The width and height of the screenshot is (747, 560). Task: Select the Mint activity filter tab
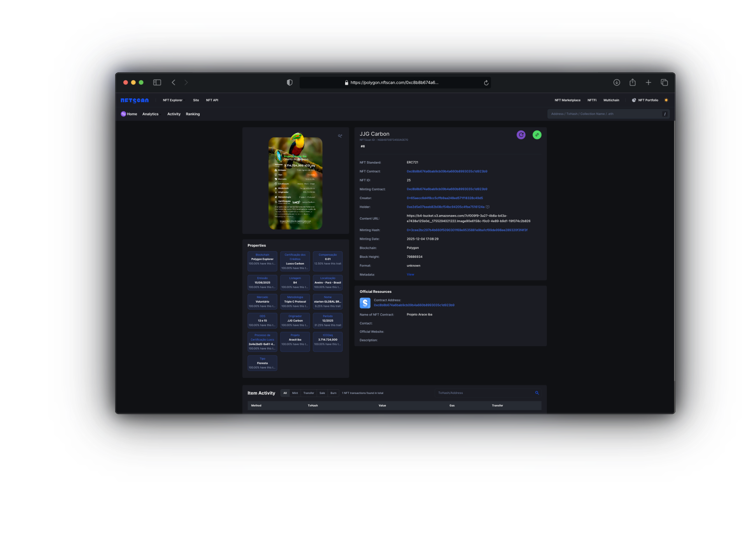click(x=295, y=393)
